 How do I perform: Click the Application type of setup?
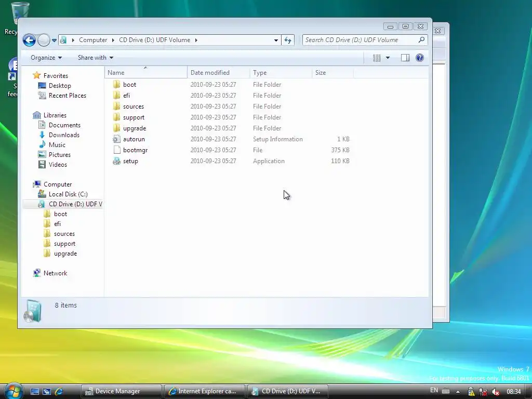tap(269, 161)
